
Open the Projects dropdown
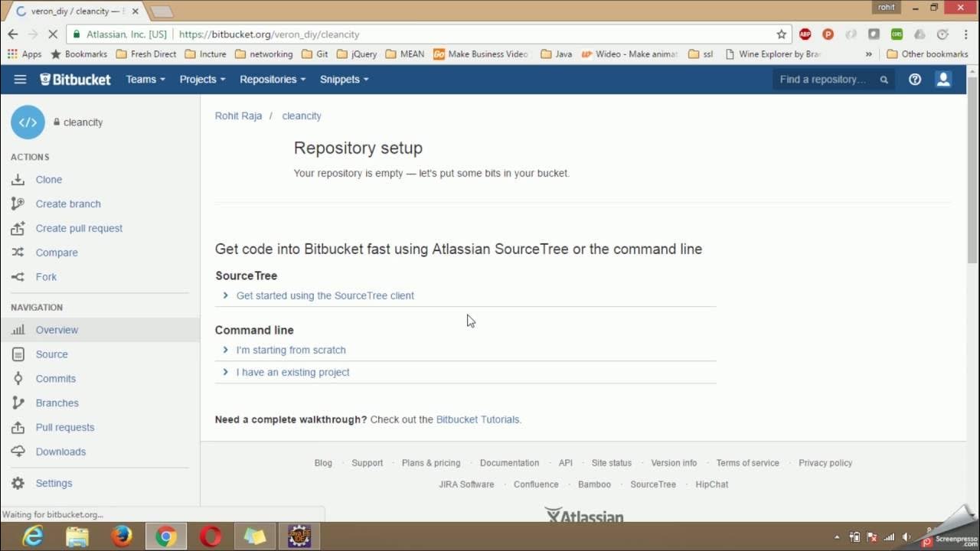(x=202, y=80)
